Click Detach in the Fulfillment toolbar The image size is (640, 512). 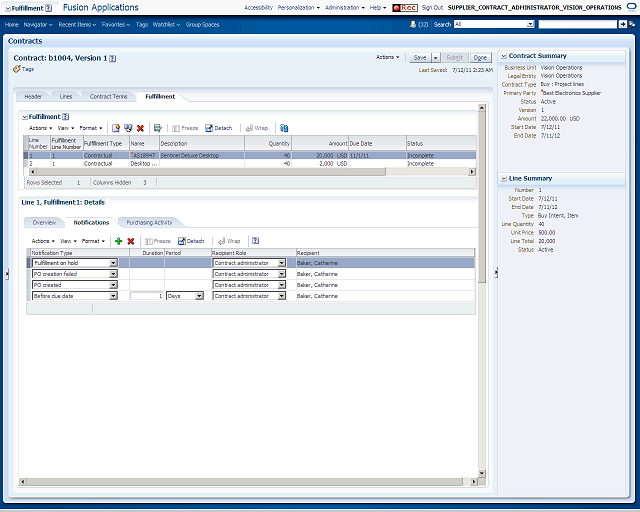(x=219, y=128)
